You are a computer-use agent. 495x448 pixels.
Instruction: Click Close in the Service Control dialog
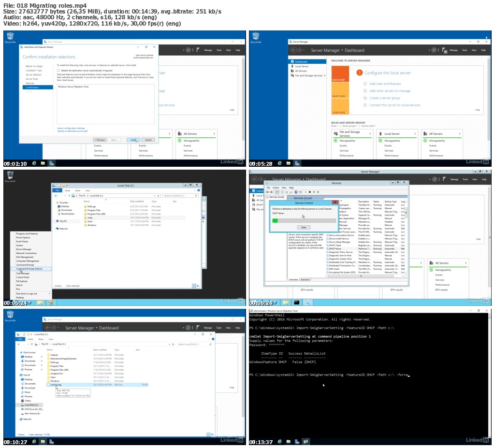point(304,227)
